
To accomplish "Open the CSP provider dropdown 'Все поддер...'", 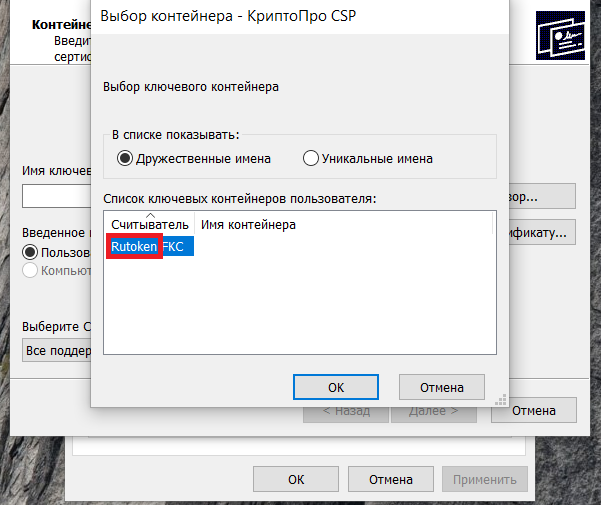I will pyautogui.click(x=57, y=350).
